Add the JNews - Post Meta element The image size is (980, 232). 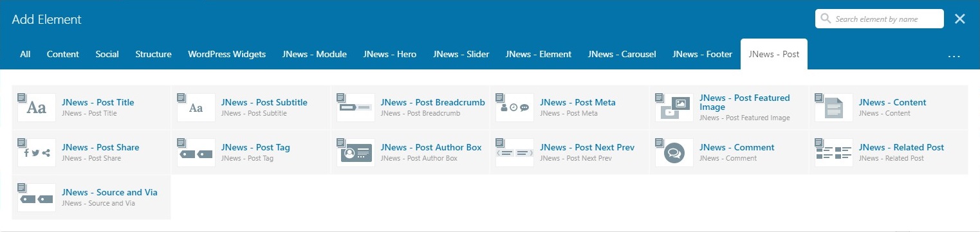pos(570,108)
